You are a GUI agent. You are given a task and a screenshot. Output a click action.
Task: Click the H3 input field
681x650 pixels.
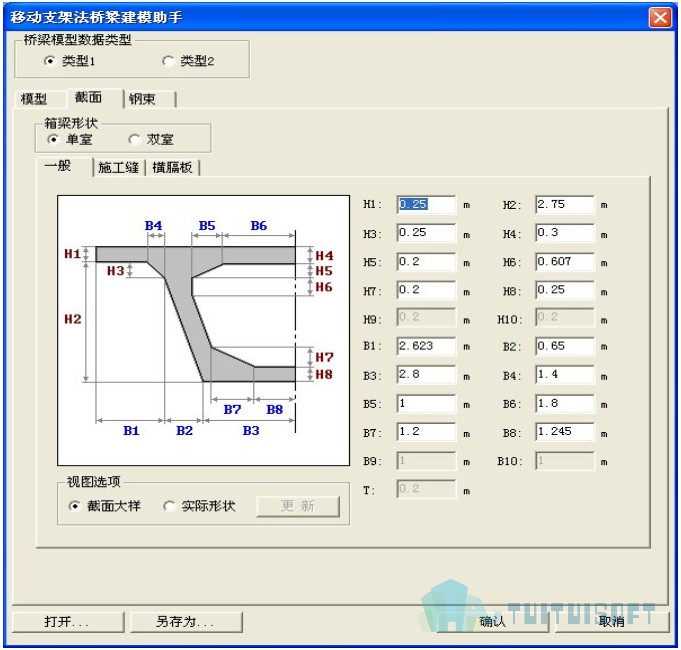pyautogui.click(x=426, y=233)
